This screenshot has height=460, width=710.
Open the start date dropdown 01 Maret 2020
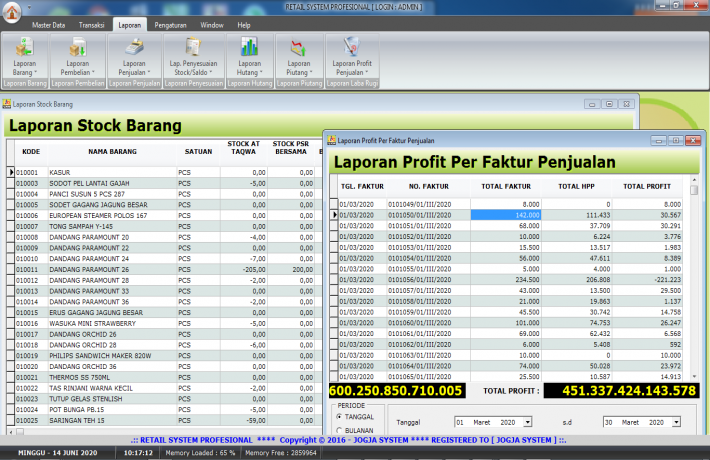[x=528, y=422]
